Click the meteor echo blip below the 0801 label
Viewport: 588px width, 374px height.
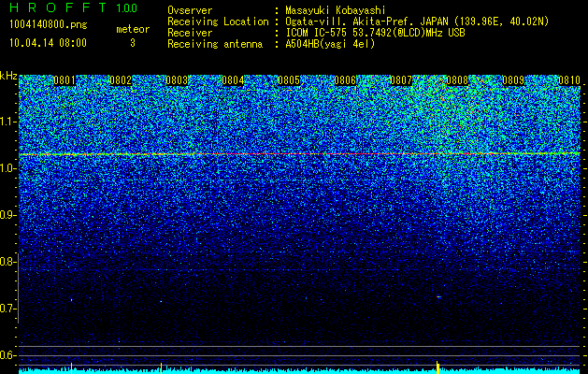(x=71, y=300)
